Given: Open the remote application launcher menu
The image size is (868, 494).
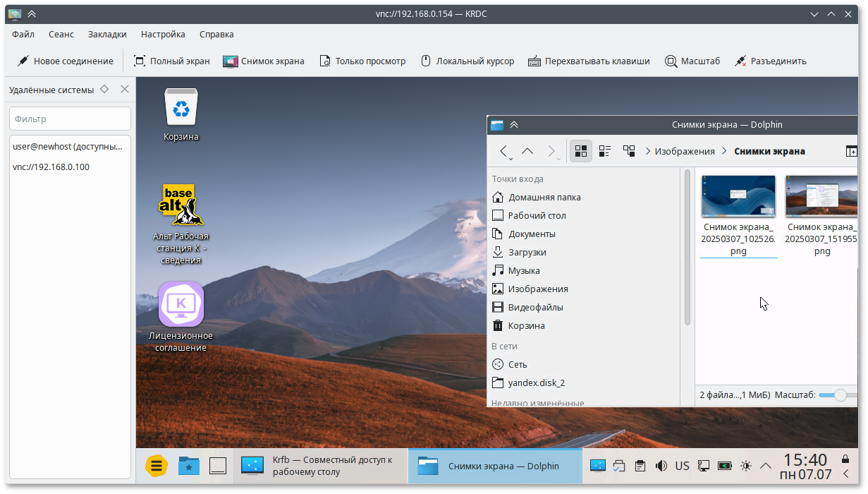Looking at the screenshot, I should click(x=156, y=466).
